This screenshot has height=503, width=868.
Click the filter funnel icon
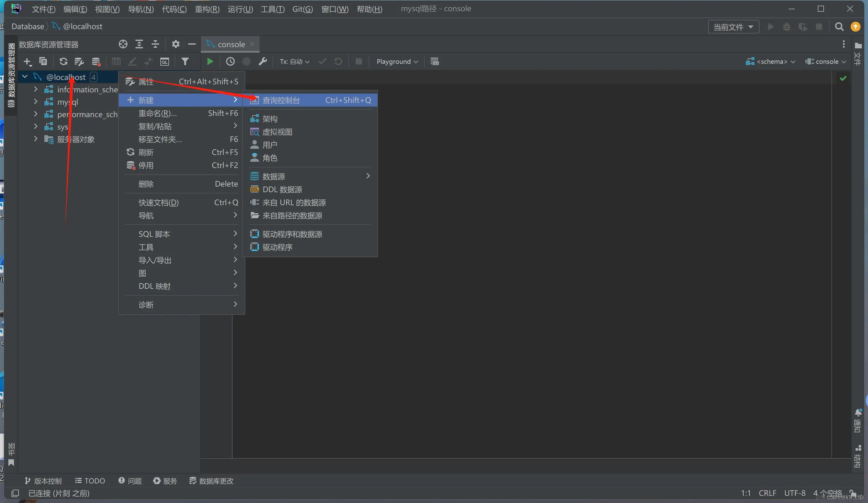coord(185,62)
